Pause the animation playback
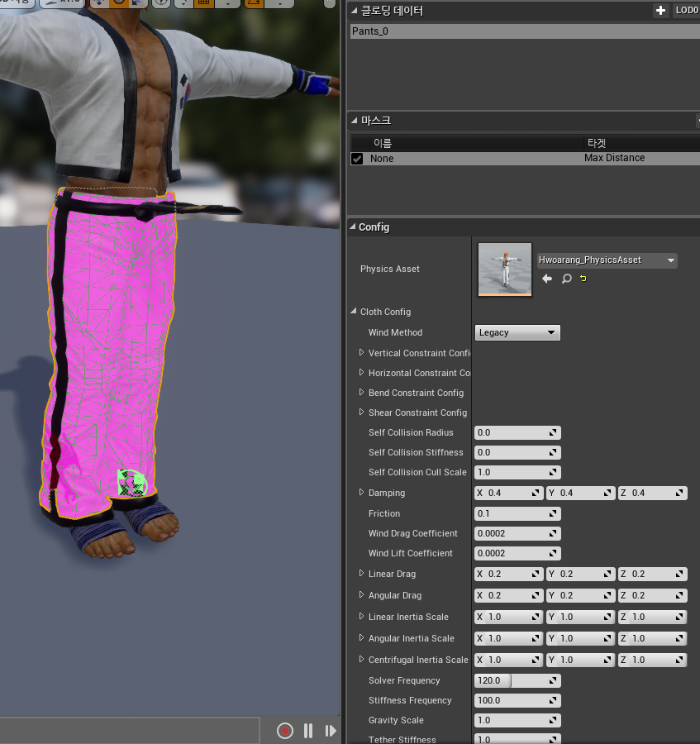Image resolution: width=700 pixels, height=744 pixels. [308, 731]
